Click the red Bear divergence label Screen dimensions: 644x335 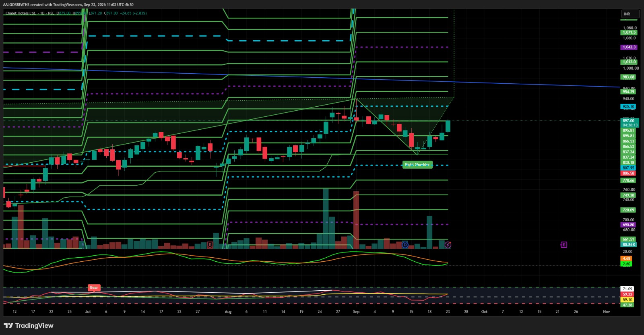point(94,287)
